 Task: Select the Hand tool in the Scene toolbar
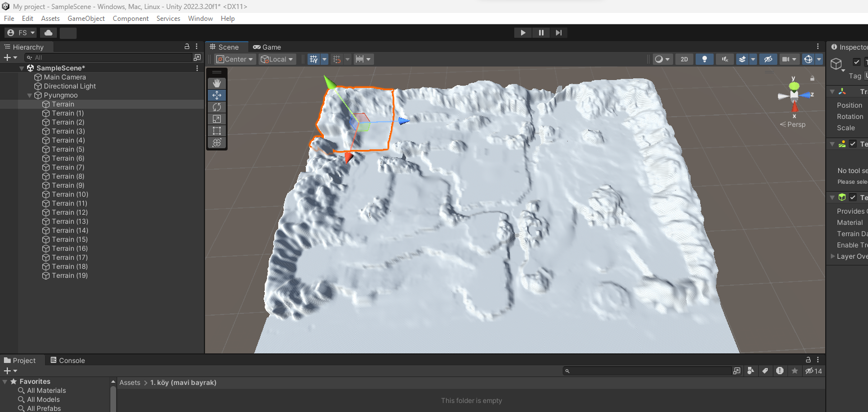[217, 83]
